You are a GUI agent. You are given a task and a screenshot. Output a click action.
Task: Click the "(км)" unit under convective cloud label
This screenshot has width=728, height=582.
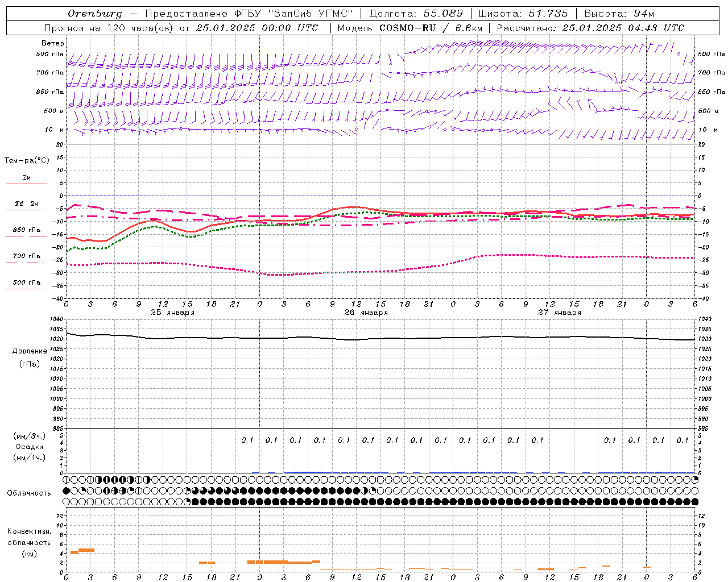[30, 554]
